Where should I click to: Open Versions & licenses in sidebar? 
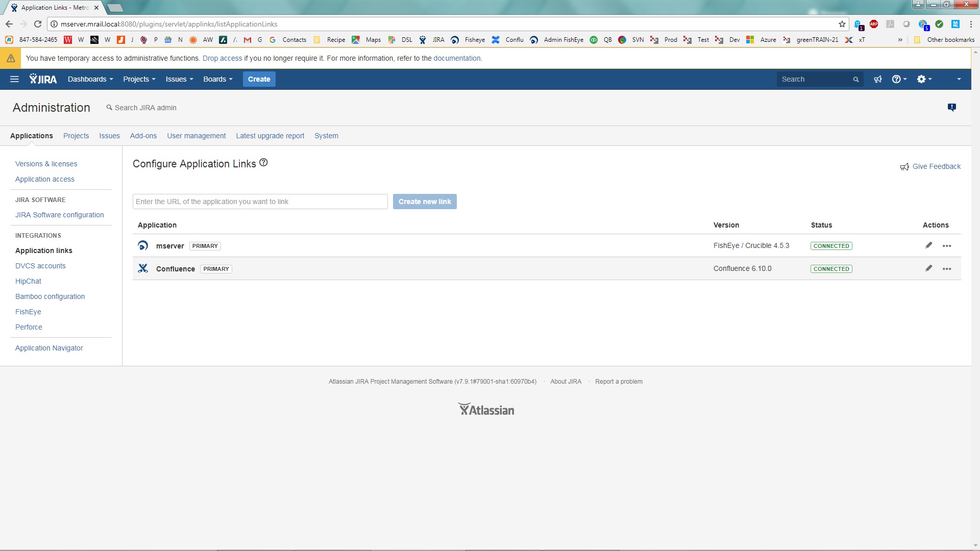(x=46, y=164)
